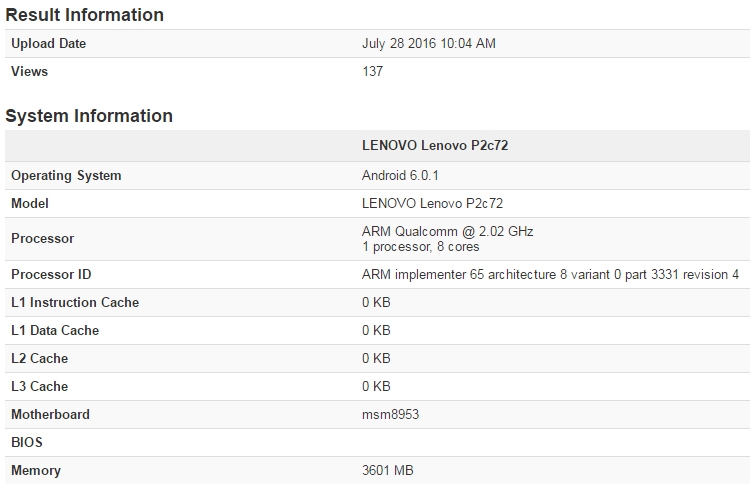Click the L3 Cache label

click(39, 386)
